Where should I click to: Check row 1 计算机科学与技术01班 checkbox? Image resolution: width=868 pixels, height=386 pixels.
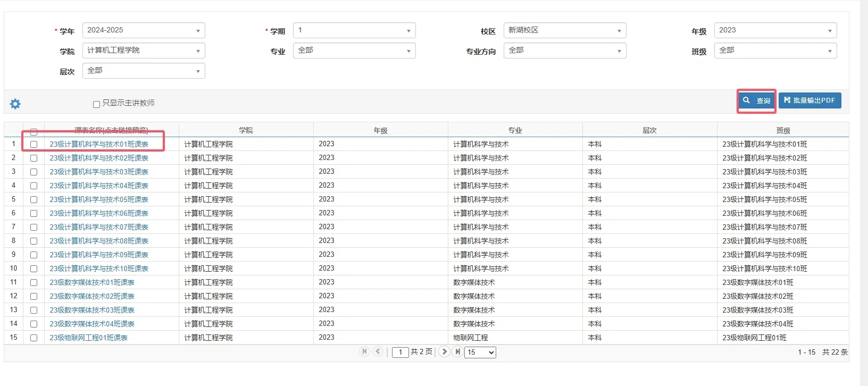tap(34, 144)
